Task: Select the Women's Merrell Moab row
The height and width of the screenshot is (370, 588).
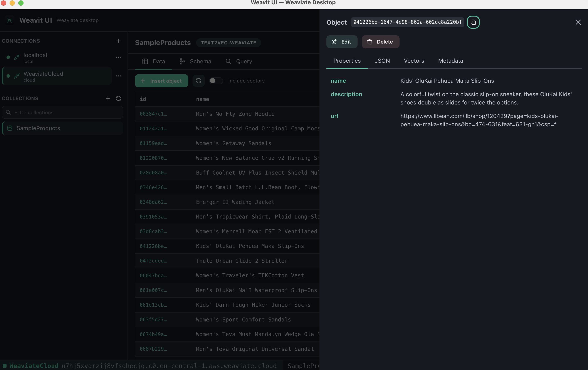Action: (x=227, y=232)
